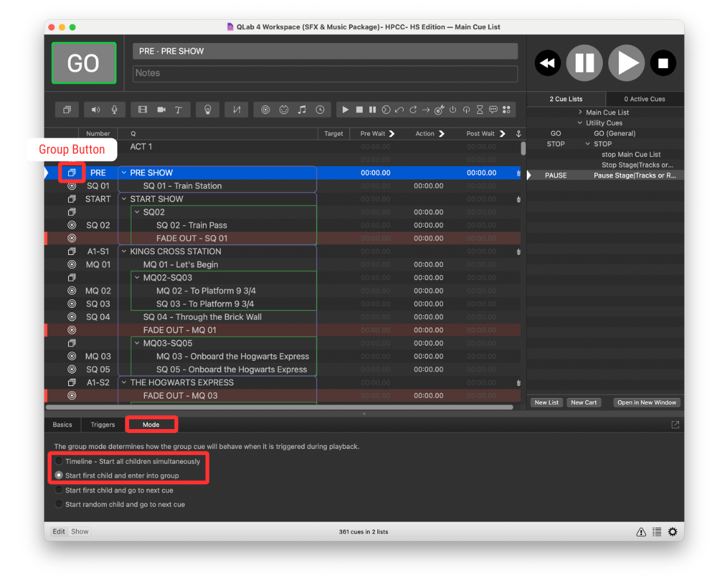Stop all cues with the stop transport button
The width and height of the screenshot is (728, 580).
pos(663,63)
